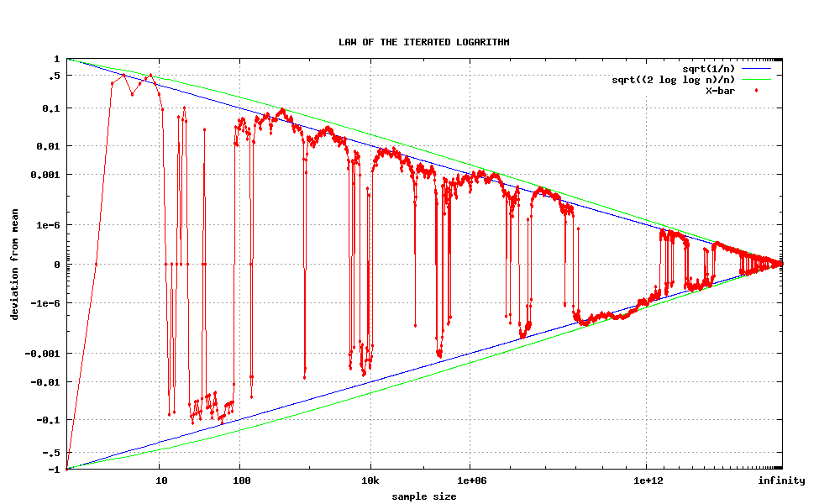The height and width of the screenshot is (504, 840).
Task: Click the chart title LAW OF THE ITERATED LOGARITHM
Action: tap(423, 41)
